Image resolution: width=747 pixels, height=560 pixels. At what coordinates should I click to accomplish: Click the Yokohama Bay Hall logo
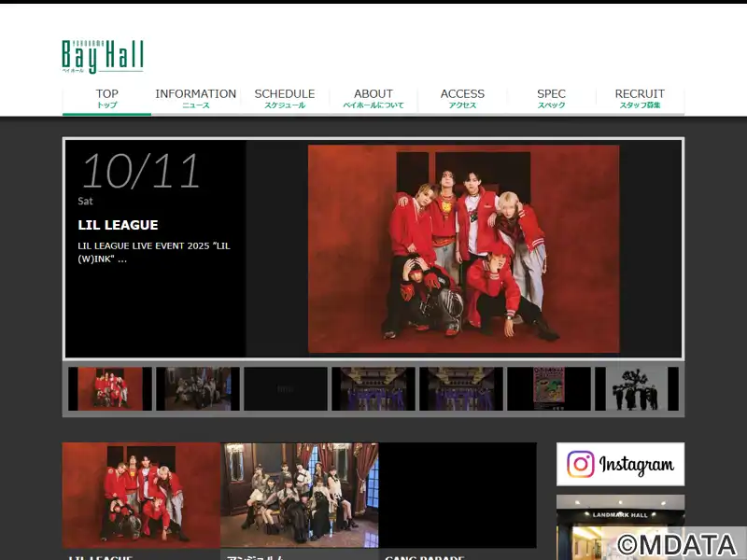(103, 56)
